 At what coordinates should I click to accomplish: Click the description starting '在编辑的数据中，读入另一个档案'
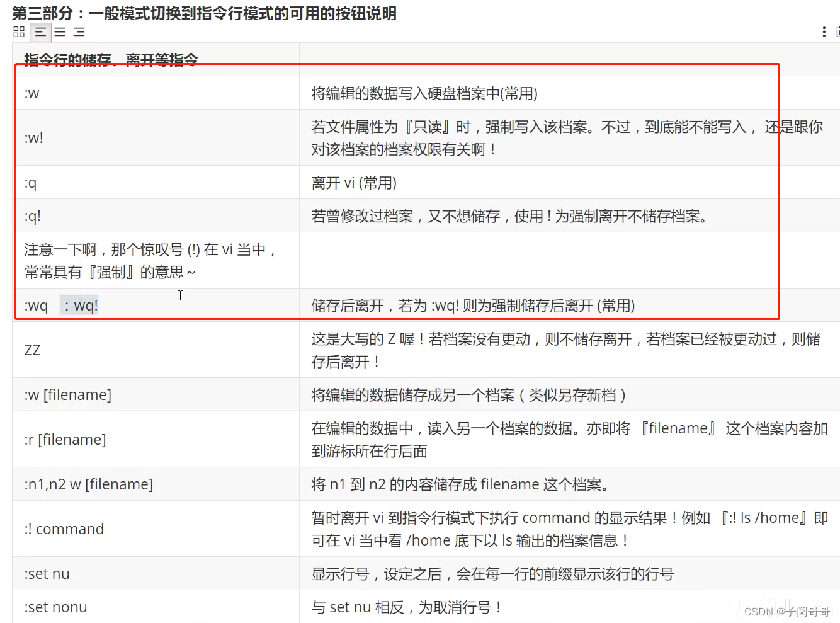[x=570, y=440]
